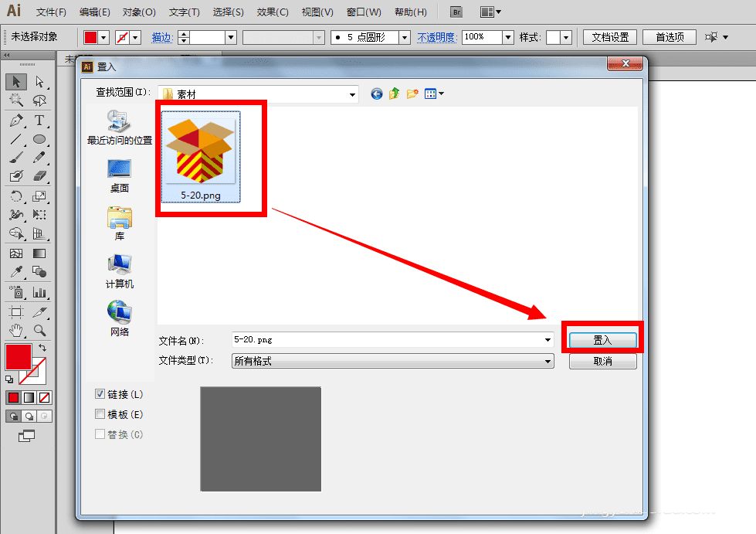Viewport: 756px width, 534px height.
Task: Toggle the 替换(C) checkbox
Action: (x=100, y=434)
